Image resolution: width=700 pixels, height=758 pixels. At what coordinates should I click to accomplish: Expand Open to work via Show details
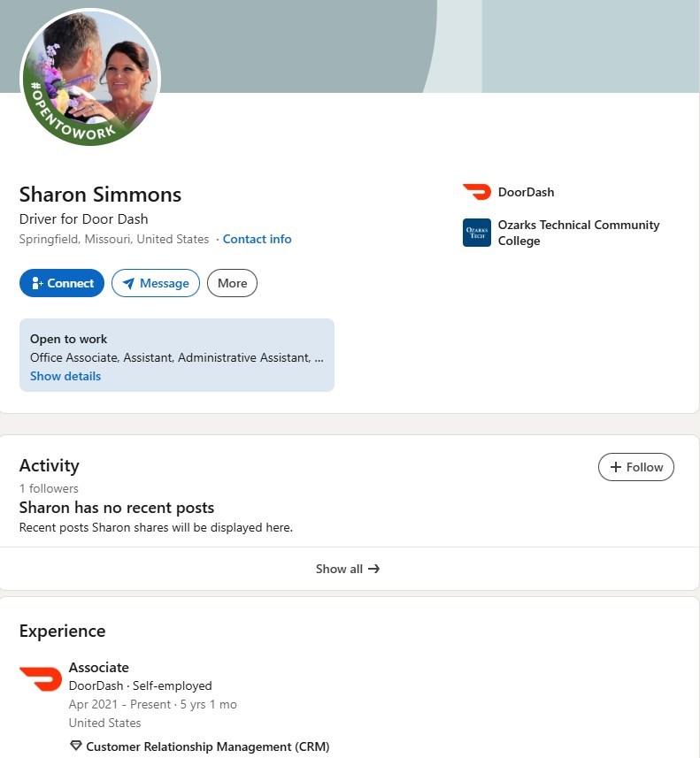click(x=65, y=376)
